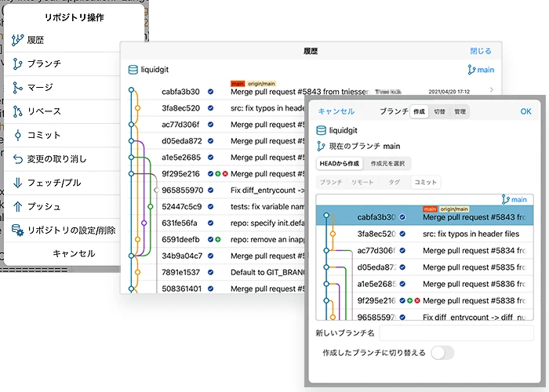The width and height of the screenshot is (549, 392).
Task: Select d05eda872 commit in branch dialog
Action: point(425,267)
